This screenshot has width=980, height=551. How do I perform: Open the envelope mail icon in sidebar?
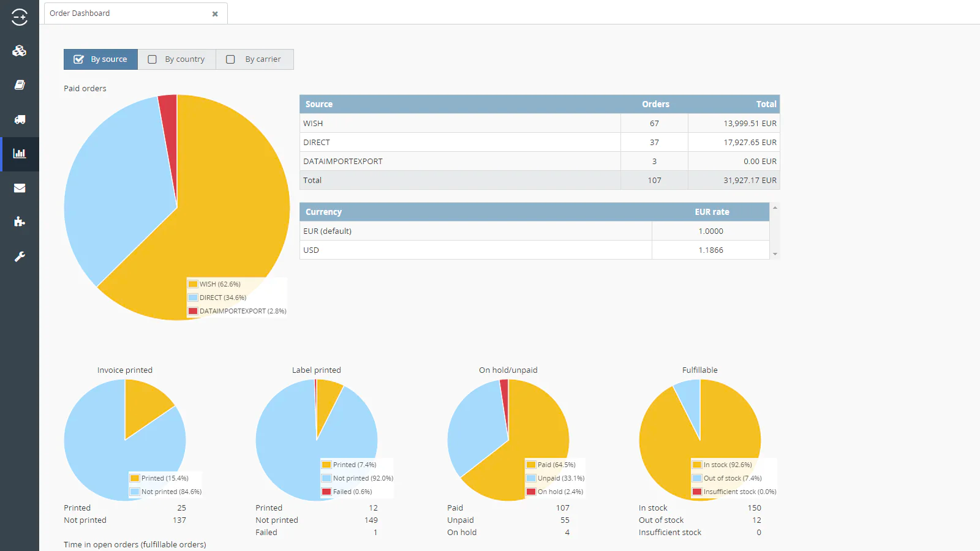[x=20, y=188]
